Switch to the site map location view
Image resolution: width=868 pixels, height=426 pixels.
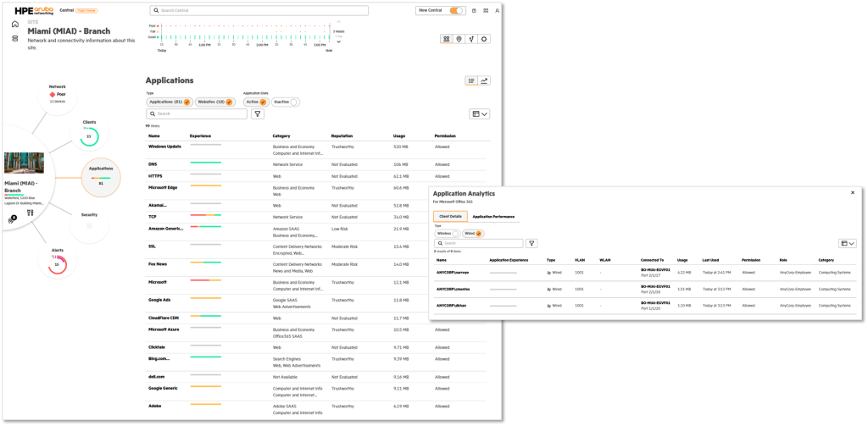click(459, 39)
